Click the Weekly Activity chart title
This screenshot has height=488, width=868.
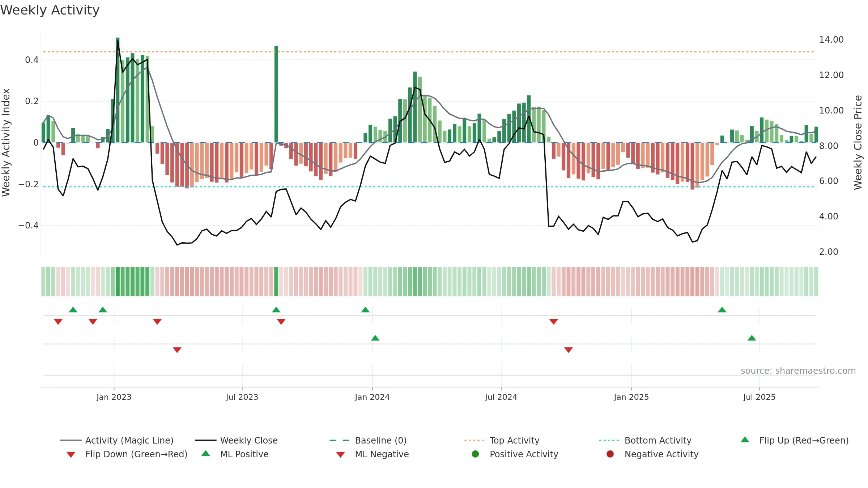tap(50, 10)
